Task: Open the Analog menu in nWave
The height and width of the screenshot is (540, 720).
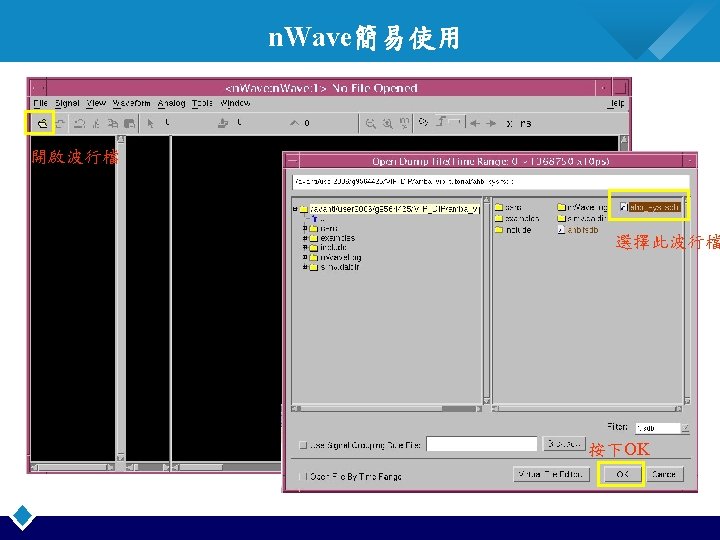Action: [x=171, y=103]
